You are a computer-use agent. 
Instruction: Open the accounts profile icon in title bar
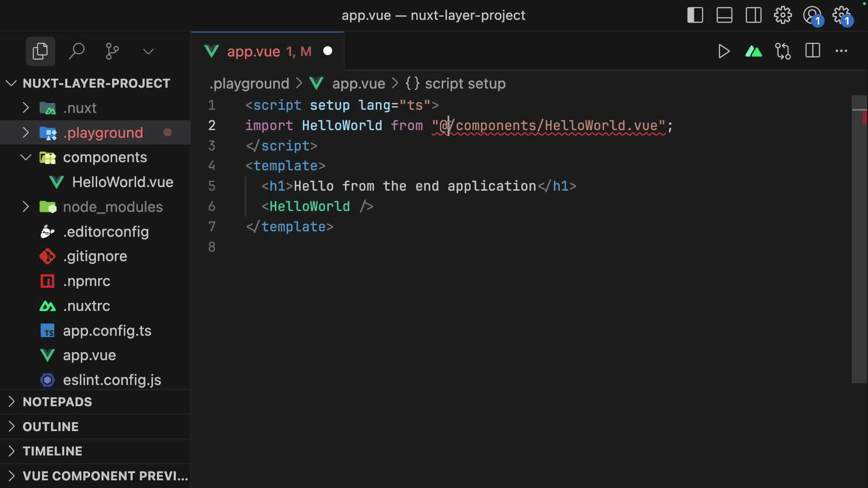[x=812, y=15]
